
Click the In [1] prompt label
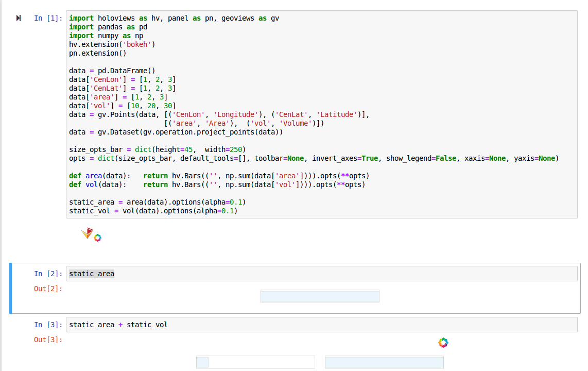(x=48, y=18)
